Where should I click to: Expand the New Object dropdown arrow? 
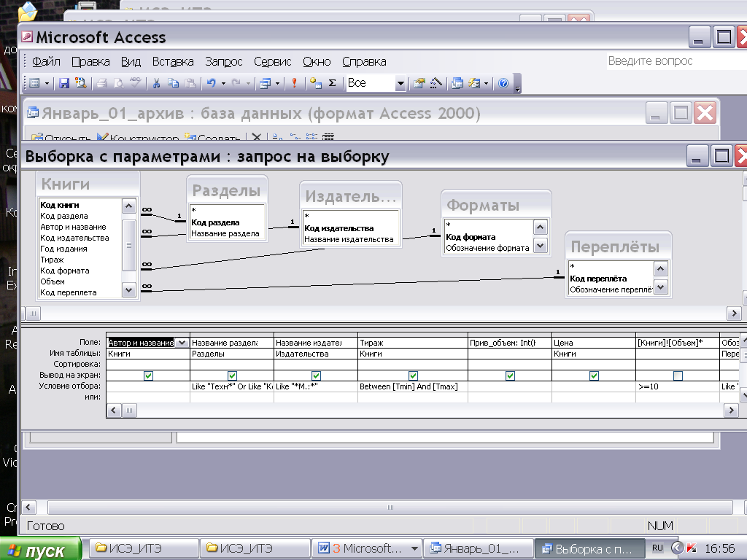pyautogui.click(x=486, y=83)
